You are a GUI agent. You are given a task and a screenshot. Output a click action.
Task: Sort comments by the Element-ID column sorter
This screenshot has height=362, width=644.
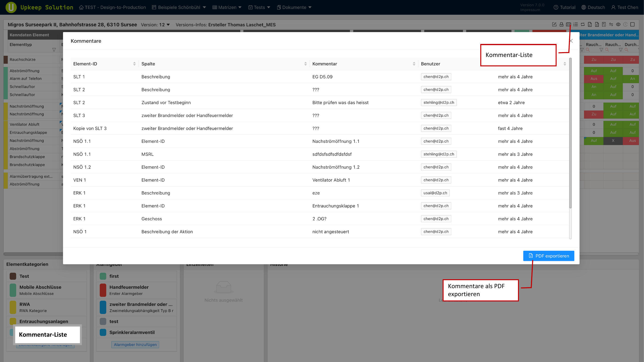click(134, 63)
